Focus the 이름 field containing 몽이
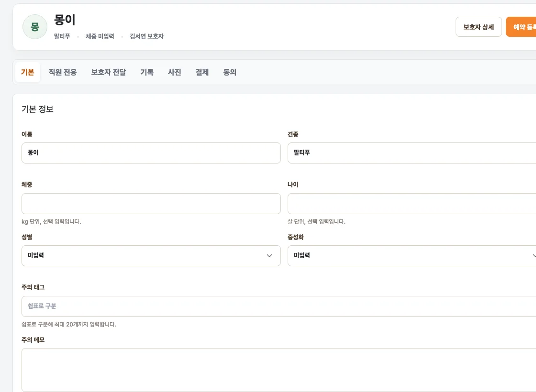 tap(151, 153)
